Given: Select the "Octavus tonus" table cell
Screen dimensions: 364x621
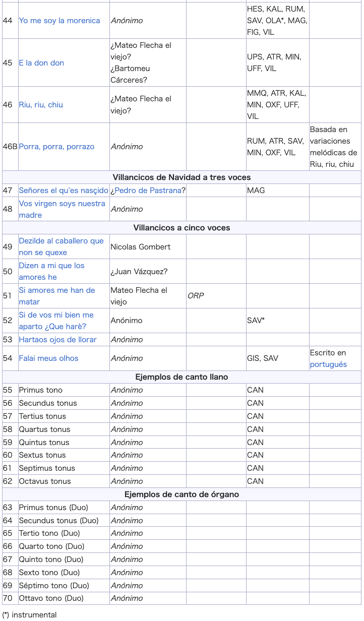Looking at the screenshot, I should [x=64, y=481].
